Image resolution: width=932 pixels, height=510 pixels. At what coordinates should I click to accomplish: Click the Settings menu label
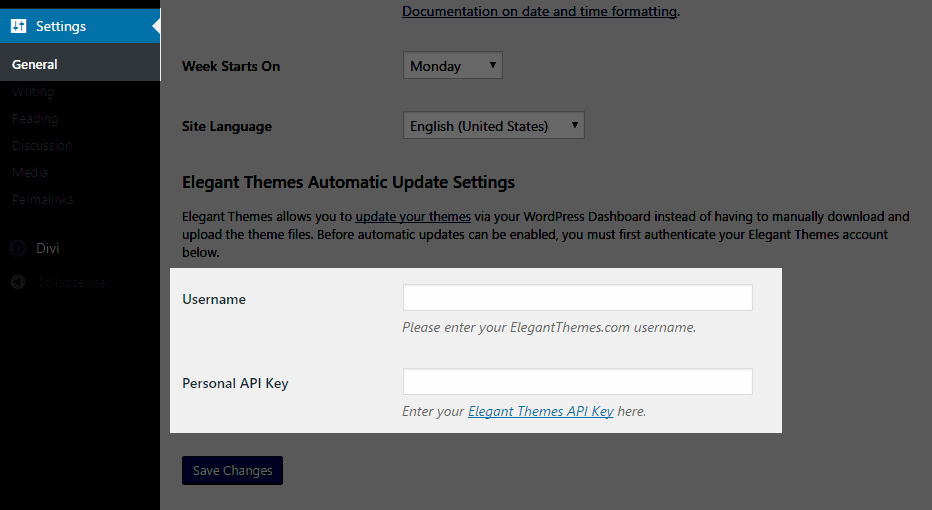[x=61, y=27]
